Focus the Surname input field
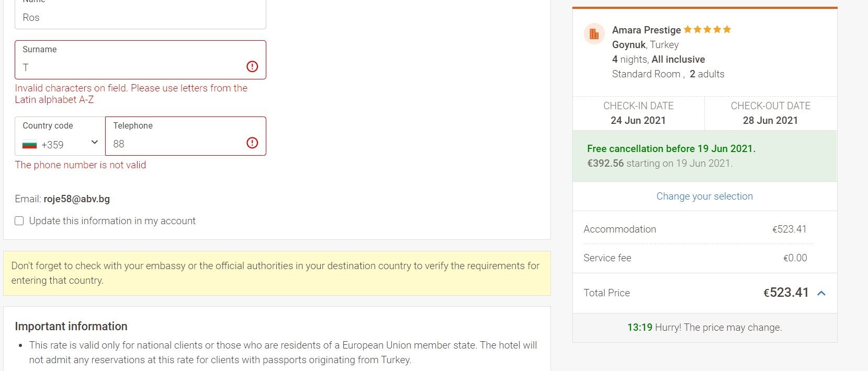Screen dimensions: 868x371 (131, 67)
